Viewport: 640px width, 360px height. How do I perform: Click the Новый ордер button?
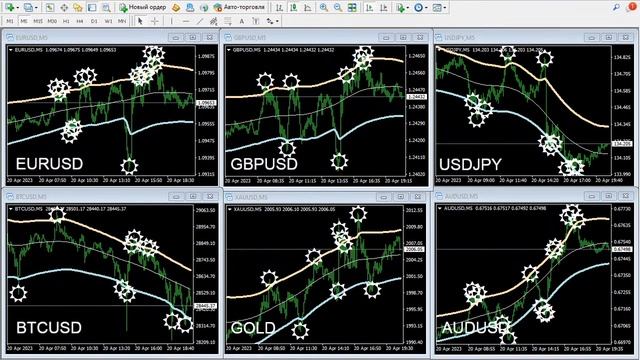pos(142,7)
